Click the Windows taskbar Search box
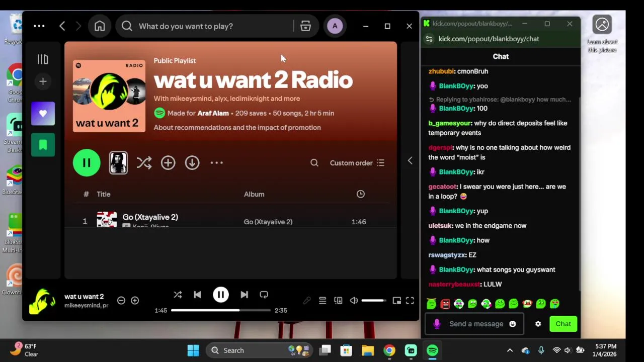This screenshot has width=644, height=362. pyautogui.click(x=259, y=350)
